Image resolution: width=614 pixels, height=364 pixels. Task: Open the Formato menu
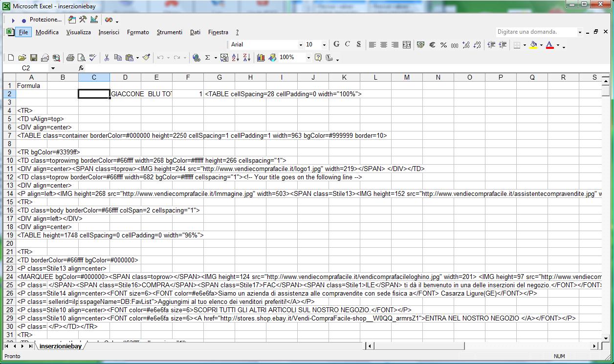coord(138,32)
